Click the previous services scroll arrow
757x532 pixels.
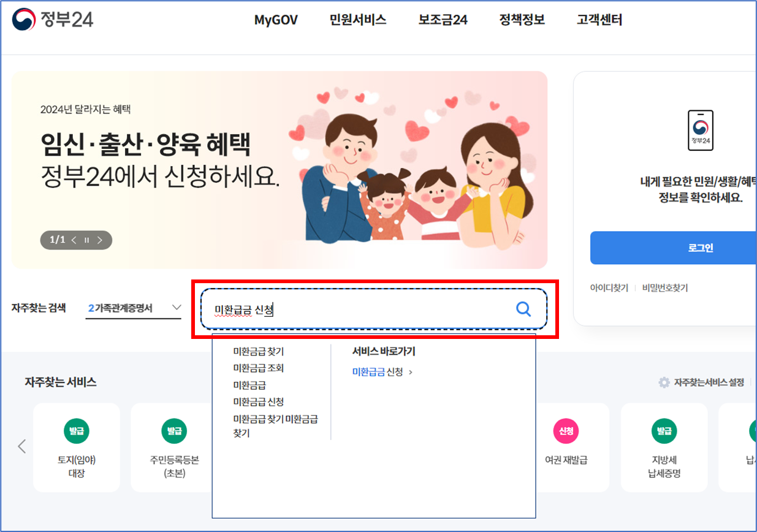tap(21, 447)
